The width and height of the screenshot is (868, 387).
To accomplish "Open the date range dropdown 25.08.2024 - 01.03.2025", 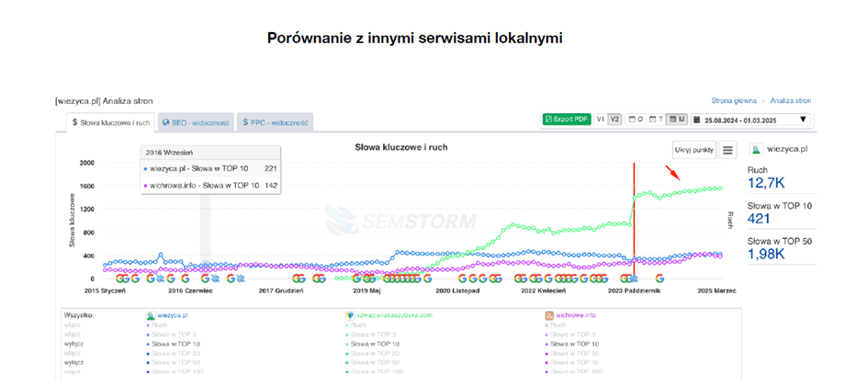I will [750, 120].
